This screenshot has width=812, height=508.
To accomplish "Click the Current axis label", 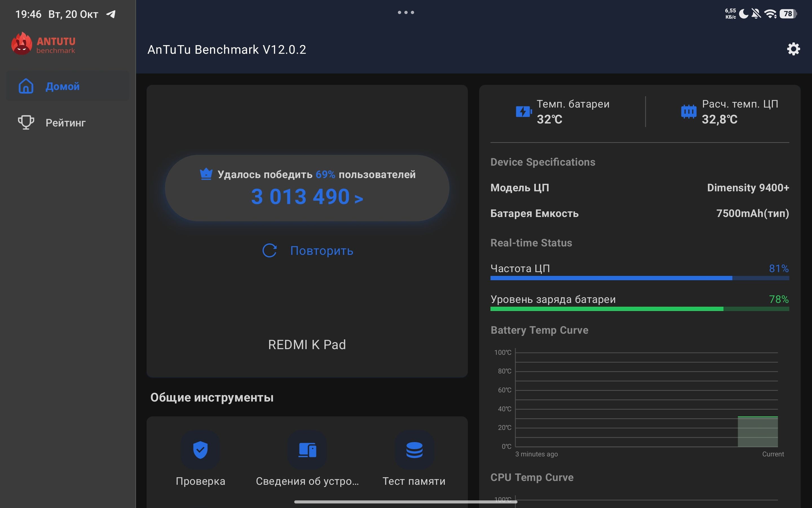I will tap(773, 454).
